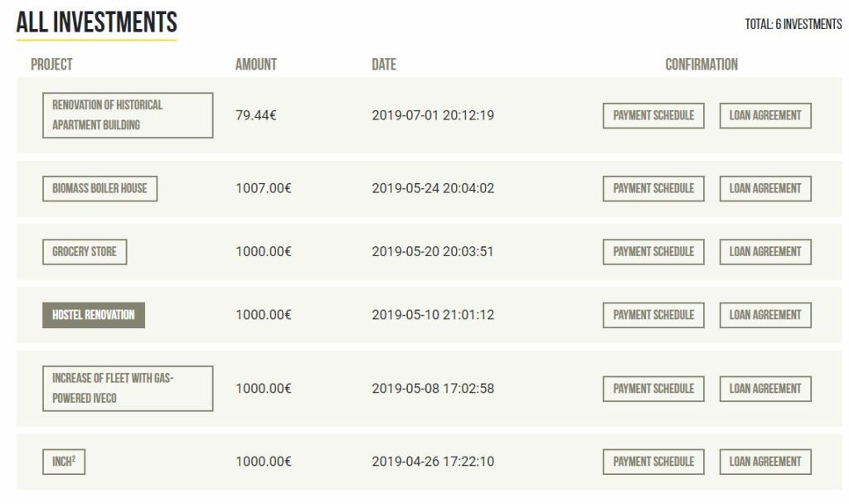Open the Biomass Boiler House project
This screenshot has height=504, width=849.
pyautogui.click(x=100, y=188)
